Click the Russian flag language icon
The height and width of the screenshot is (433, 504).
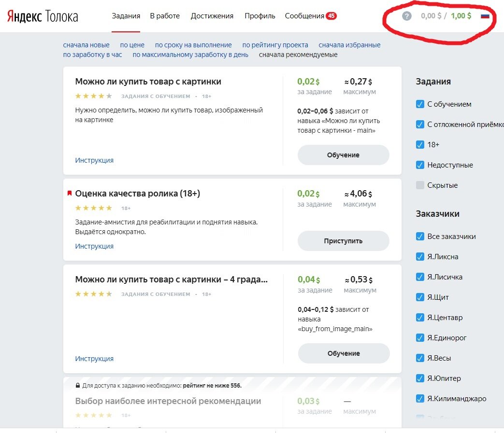[x=485, y=16]
